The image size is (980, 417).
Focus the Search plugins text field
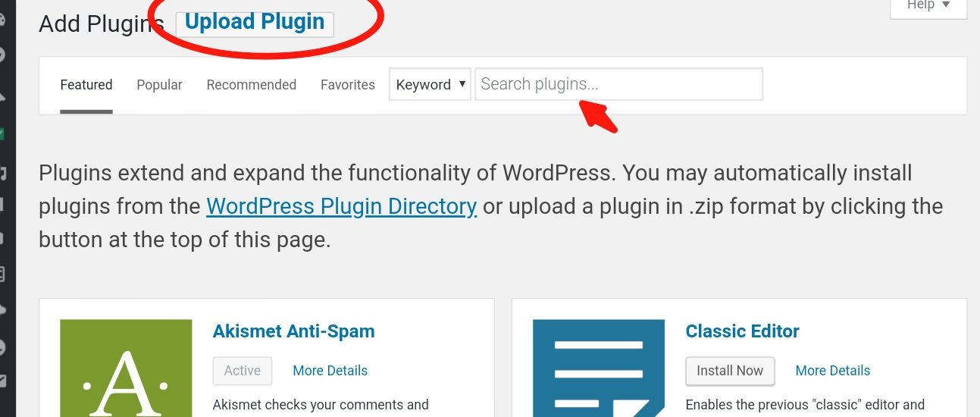(618, 84)
